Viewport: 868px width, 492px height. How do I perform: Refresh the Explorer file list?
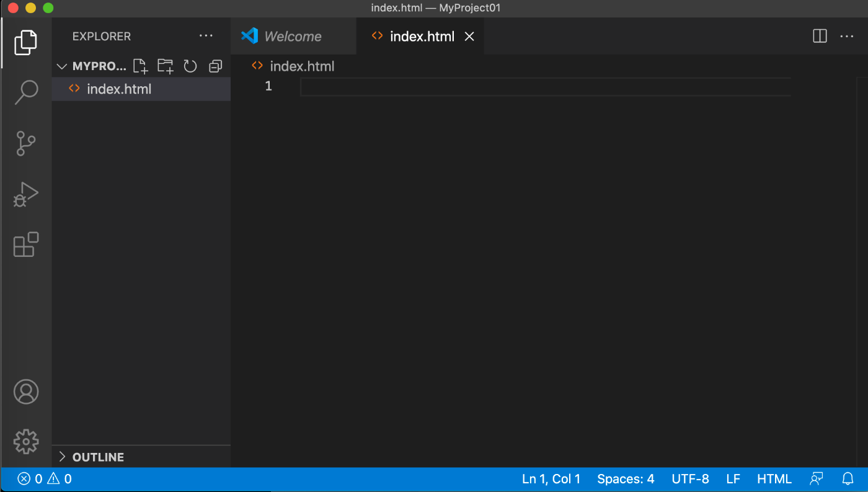pos(190,66)
